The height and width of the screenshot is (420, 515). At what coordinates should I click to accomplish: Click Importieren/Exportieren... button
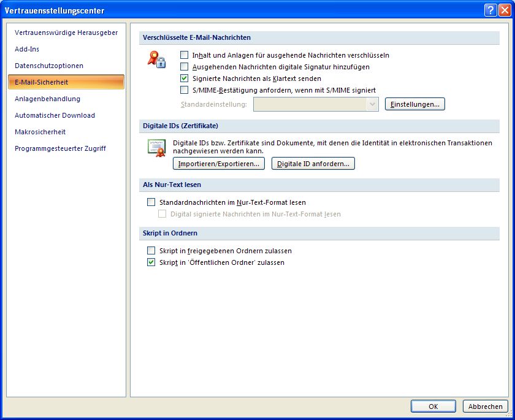click(219, 164)
